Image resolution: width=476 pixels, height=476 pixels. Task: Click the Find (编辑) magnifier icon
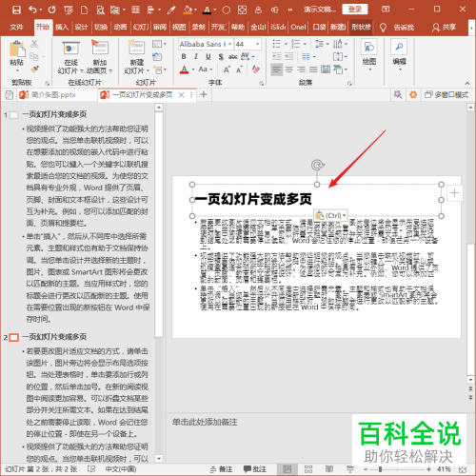pos(399,47)
